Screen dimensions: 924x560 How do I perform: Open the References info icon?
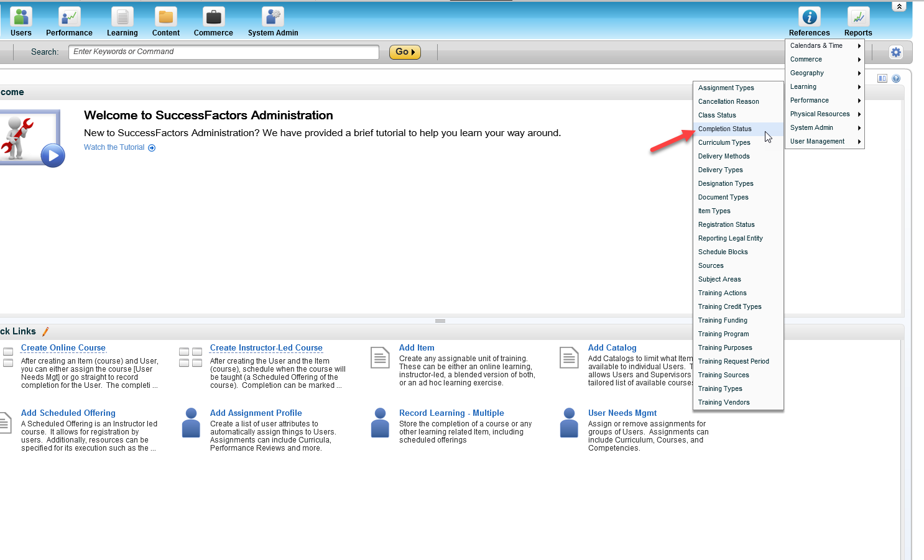pos(809,17)
